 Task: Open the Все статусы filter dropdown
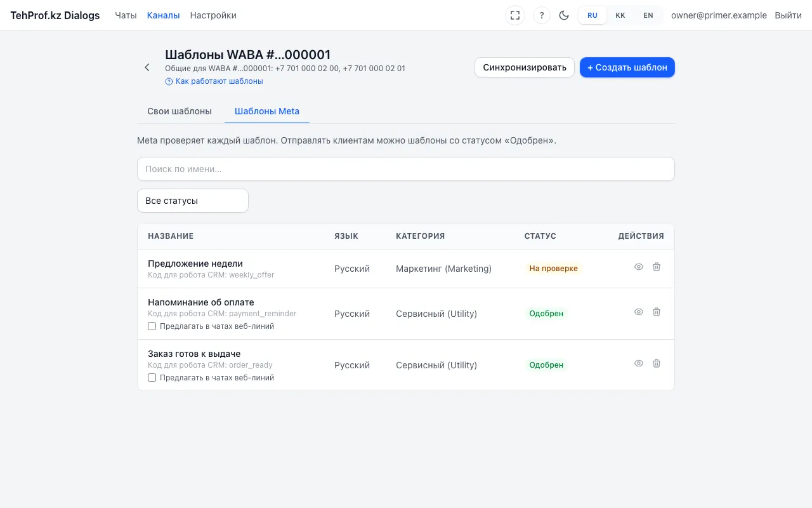pyautogui.click(x=193, y=201)
